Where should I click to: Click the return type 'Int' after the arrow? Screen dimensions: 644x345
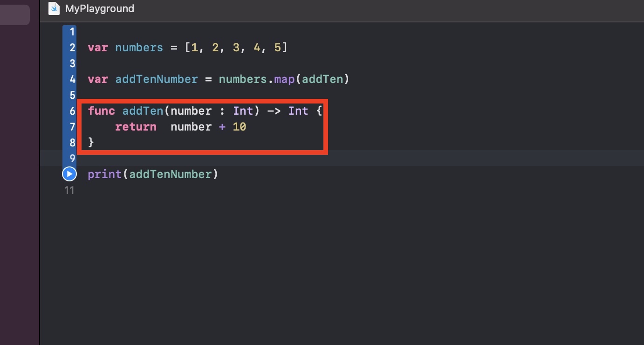pyautogui.click(x=298, y=111)
